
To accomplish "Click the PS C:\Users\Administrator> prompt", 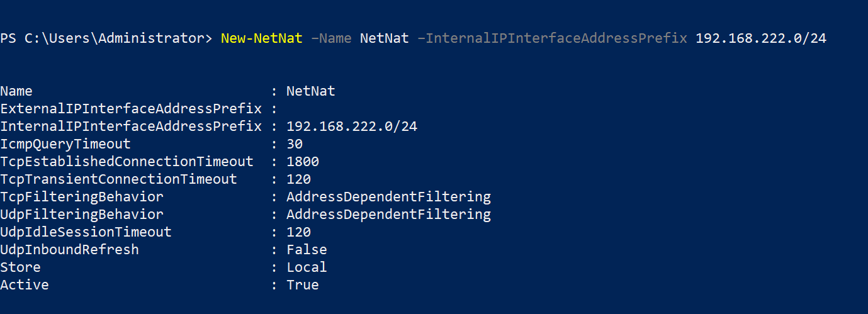I will (x=106, y=39).
